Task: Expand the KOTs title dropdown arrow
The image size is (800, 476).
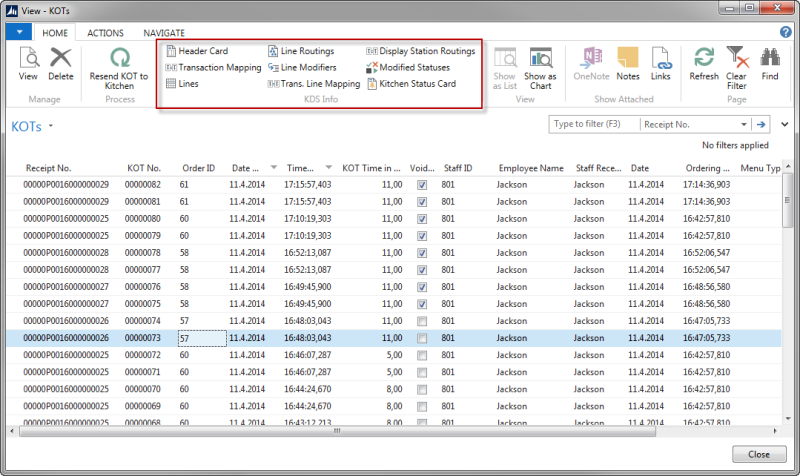Action: (51, 127)
